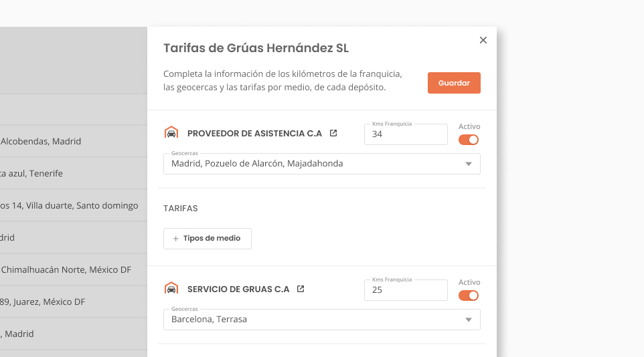This screenshot has height=357, width=644.
Task: Click the Villa duarte, Santo domingo row
Action: 74,205
